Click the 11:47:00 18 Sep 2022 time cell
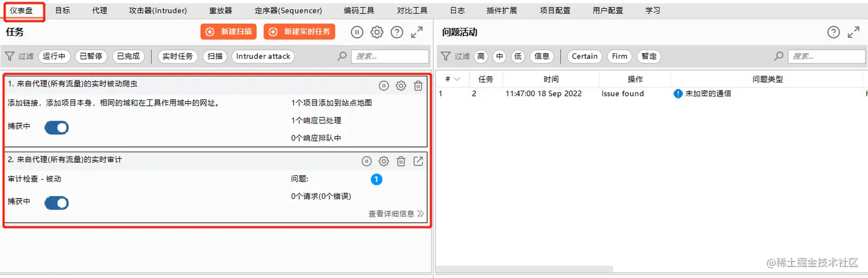The width and height of the screenshot is (868, 278). pos(544,94)
